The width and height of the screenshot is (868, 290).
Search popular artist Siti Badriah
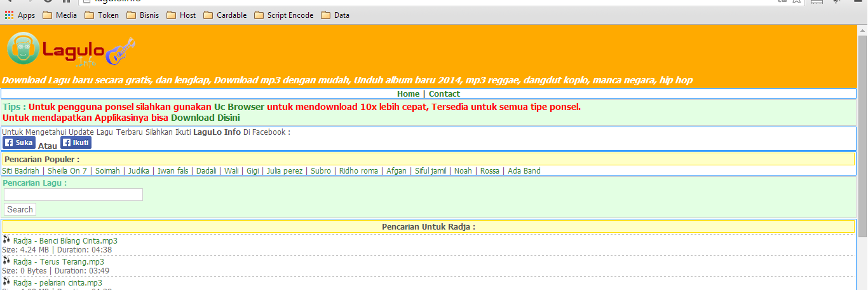tap(21, 171)
